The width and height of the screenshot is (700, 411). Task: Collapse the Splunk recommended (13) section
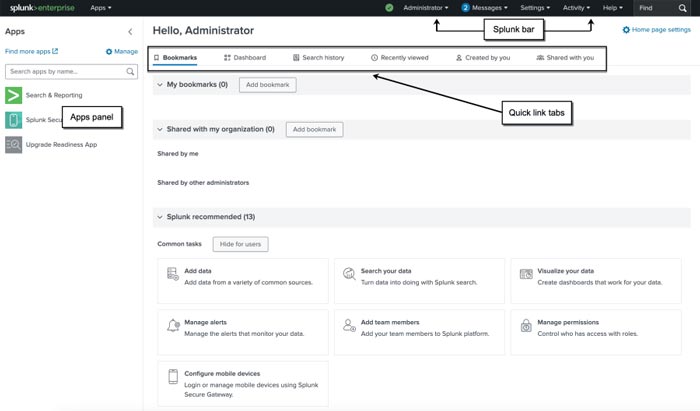159,217
